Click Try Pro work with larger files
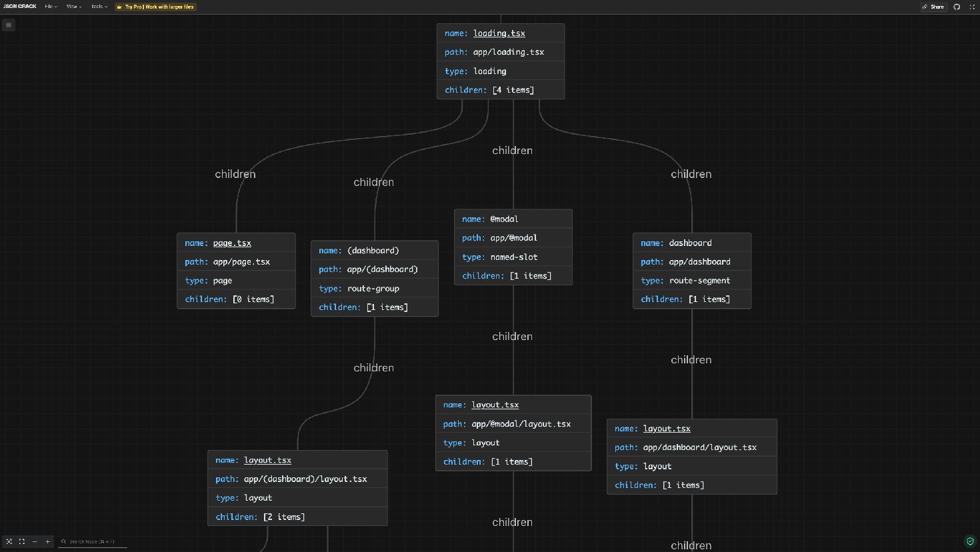This screenshot has width=980, height=552. 155,7
